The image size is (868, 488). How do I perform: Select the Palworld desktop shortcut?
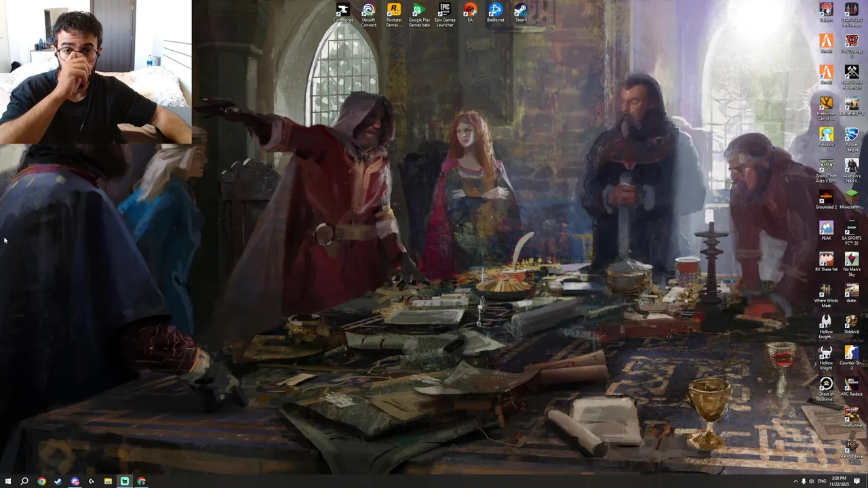coord(826,138)
